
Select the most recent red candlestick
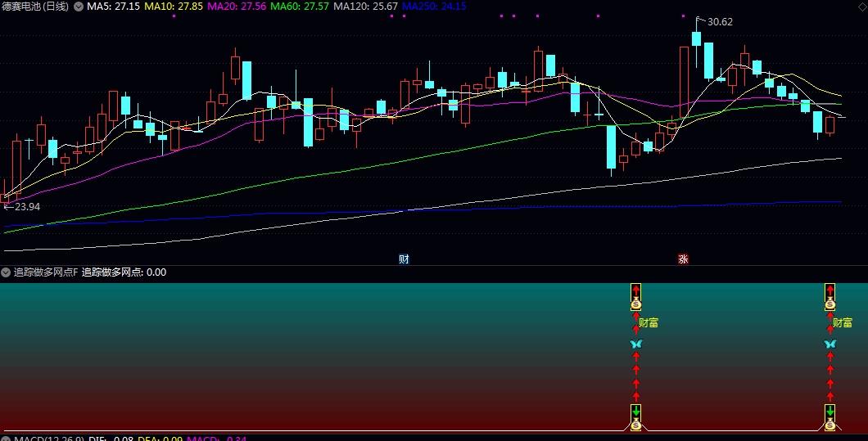click(830, 126)
